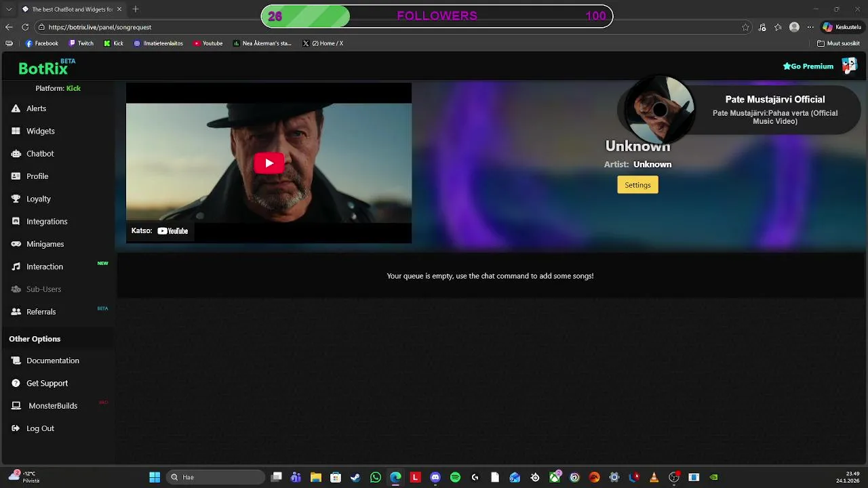Screen dimensions: 868x488
Task: Expand the tab search dropdown
Action: coord(9,9)
